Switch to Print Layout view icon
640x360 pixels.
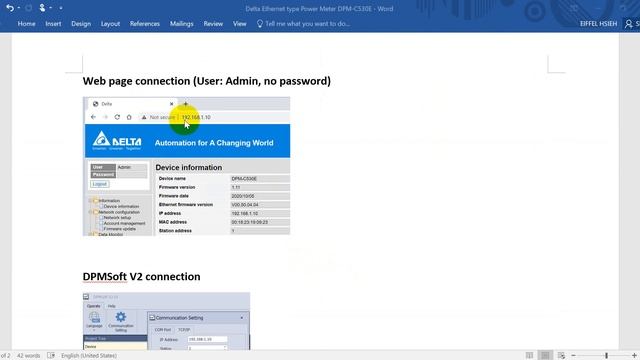(545, 356)
